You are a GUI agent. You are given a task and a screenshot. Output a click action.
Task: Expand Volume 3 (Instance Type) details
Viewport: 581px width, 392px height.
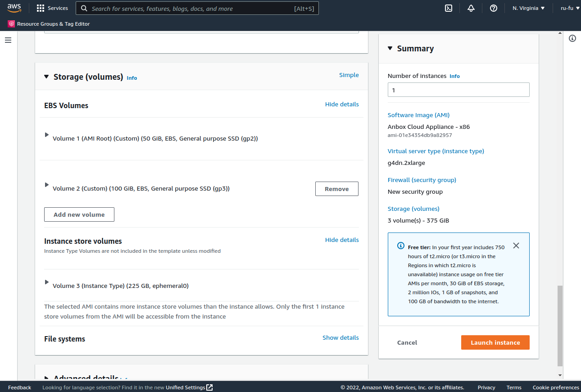tap(46, 282)
